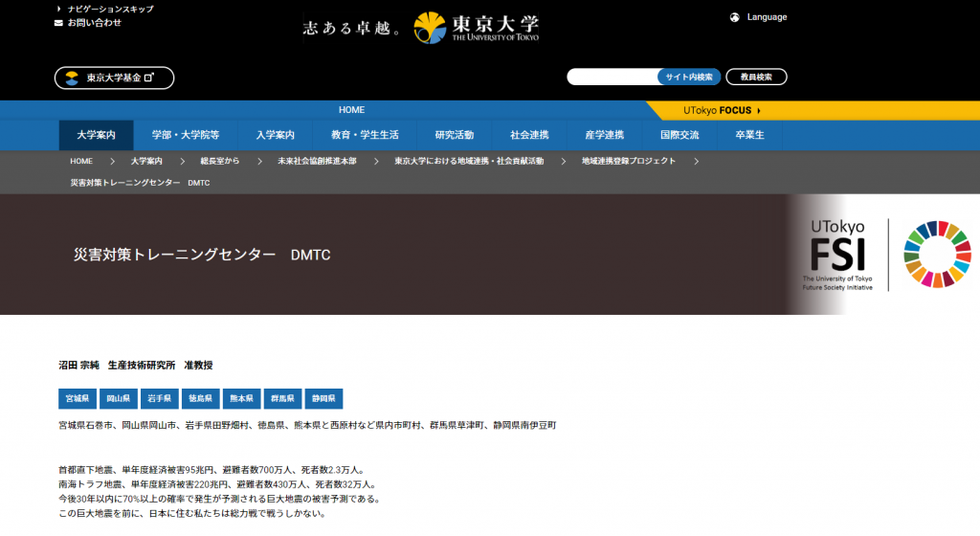Open the Language selector
This screenshot has width=980, height=536.
[x=767, y=17]
